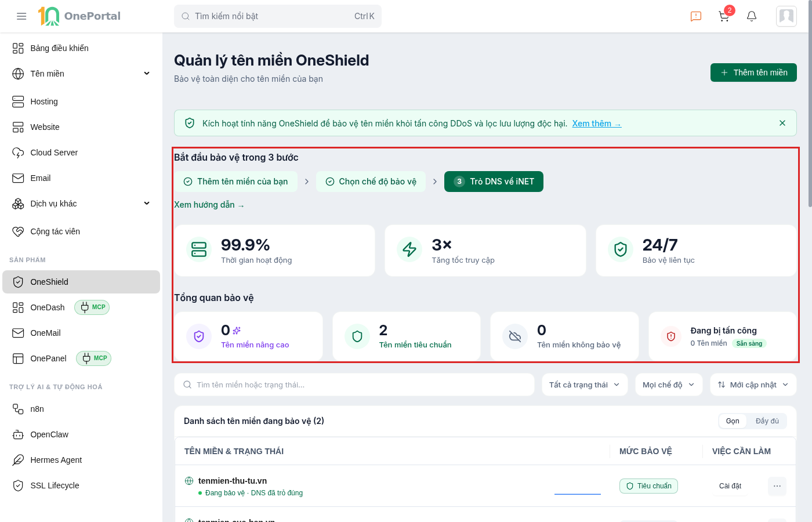Expand the Dịch vụ khác sidebar submenu
This screenshot has width=812, height=522.
click(81, 204)
